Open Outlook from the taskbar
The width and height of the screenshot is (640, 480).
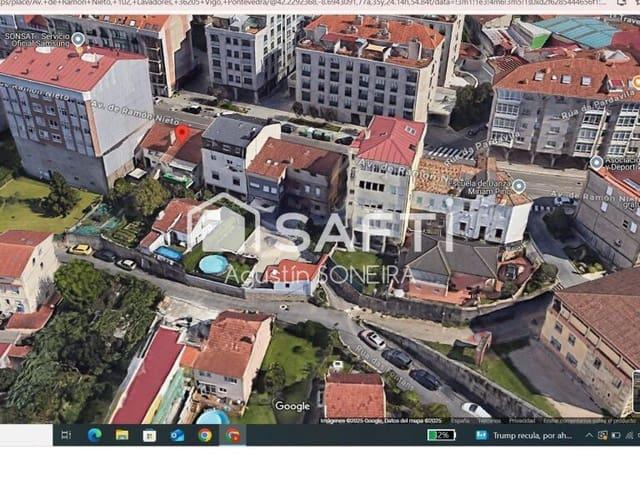(x=177, y=435)
